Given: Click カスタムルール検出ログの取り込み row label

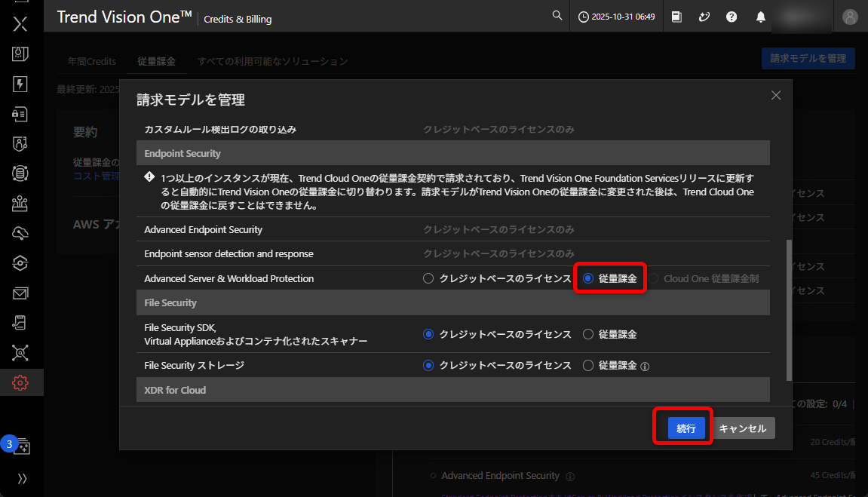Looking at the screenshot, I should [x=220, y=130].
